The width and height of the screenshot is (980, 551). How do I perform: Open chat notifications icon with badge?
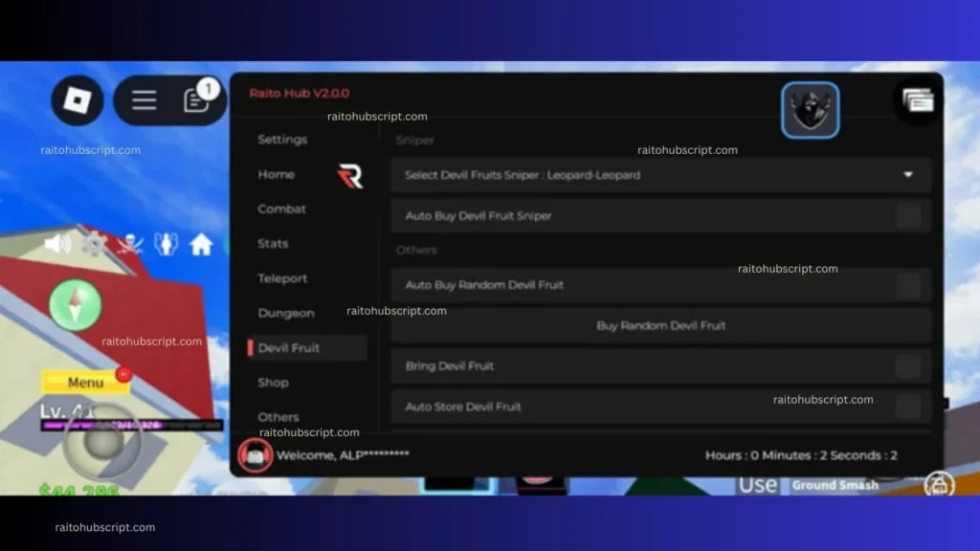point(199,98)
